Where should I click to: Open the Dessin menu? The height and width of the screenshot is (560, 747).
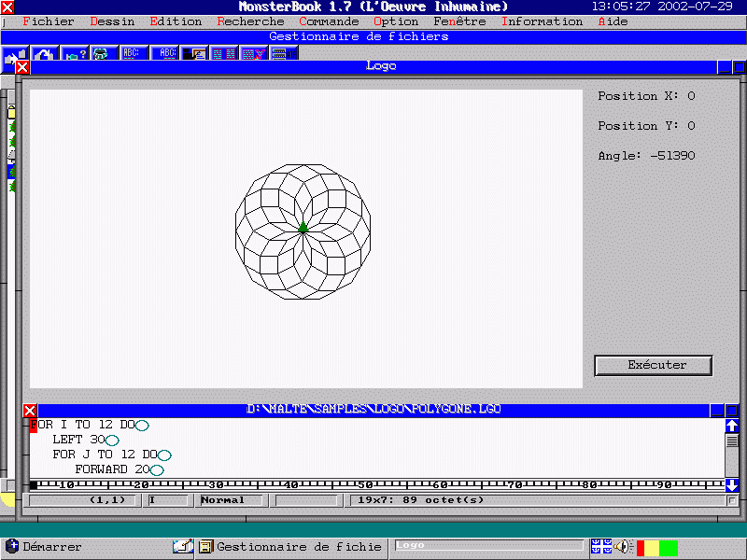tap(112, 21)
